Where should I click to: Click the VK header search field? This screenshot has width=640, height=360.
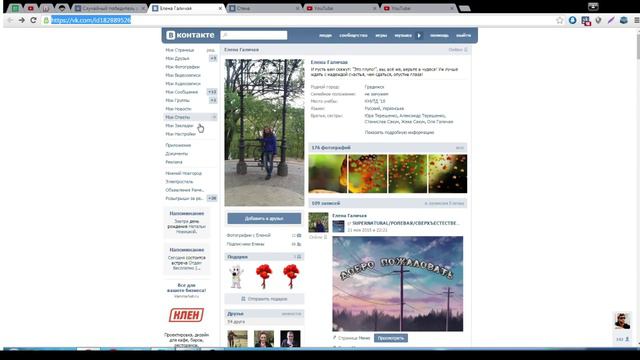coord(254,36)
